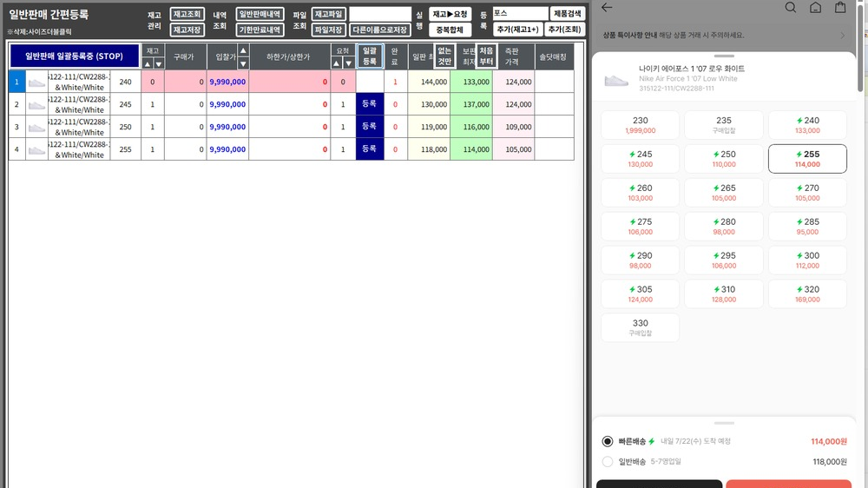Select size 310 priced 128,000
Viewport: 868px width, 488px height.
(724, 294)
